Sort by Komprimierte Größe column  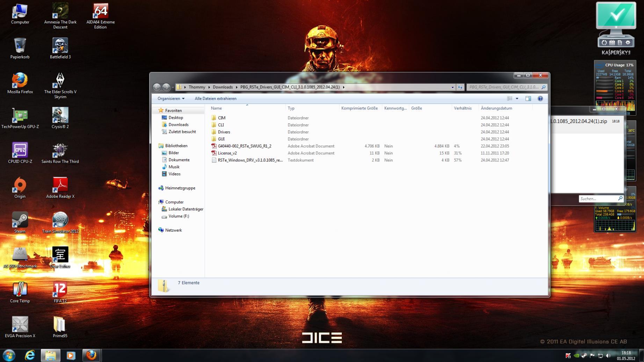point(361,108)
